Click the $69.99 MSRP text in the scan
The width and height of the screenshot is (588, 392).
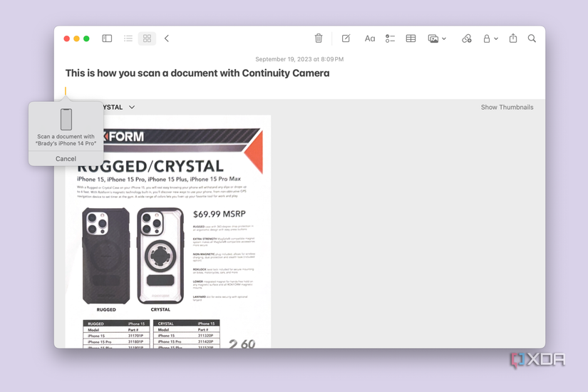click(220, 215)
